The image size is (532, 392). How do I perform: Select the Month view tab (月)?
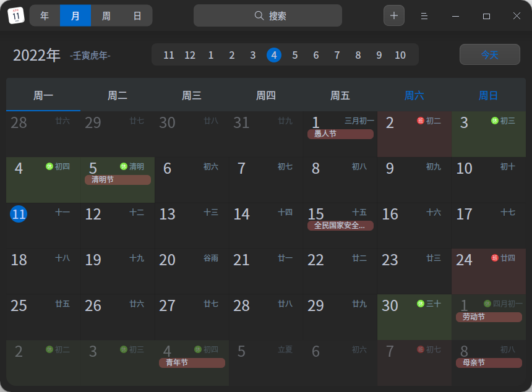[x=75, y=15]
